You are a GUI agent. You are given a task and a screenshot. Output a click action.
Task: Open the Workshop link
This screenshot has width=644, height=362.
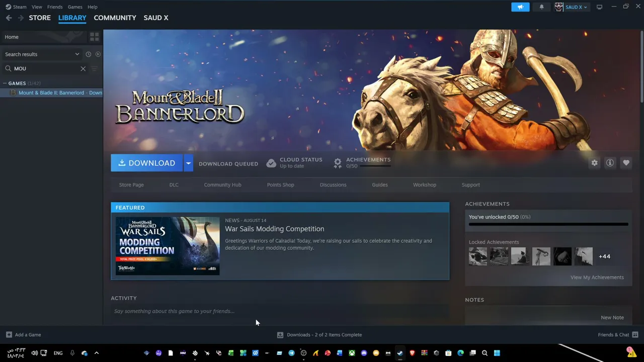tap(425, 185)
